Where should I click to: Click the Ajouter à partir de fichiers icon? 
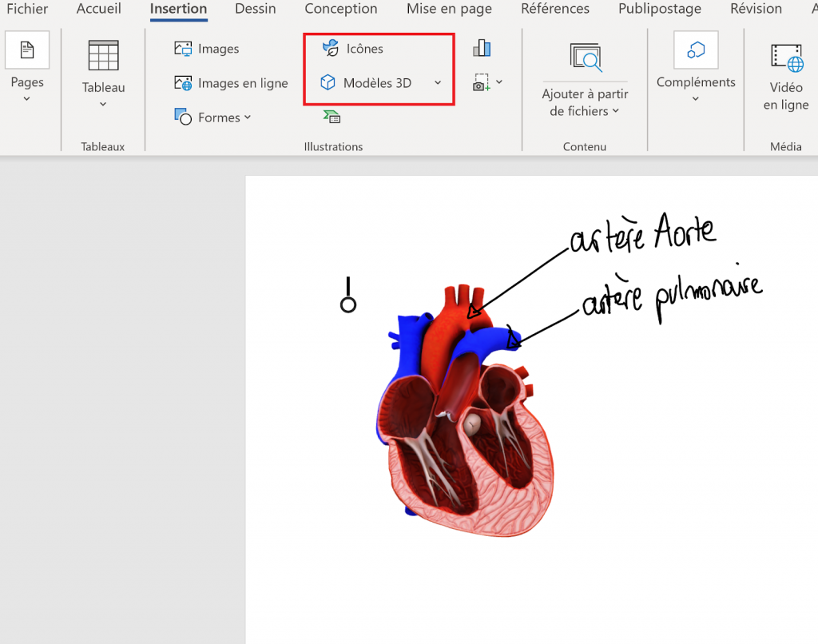coord(586,57)
